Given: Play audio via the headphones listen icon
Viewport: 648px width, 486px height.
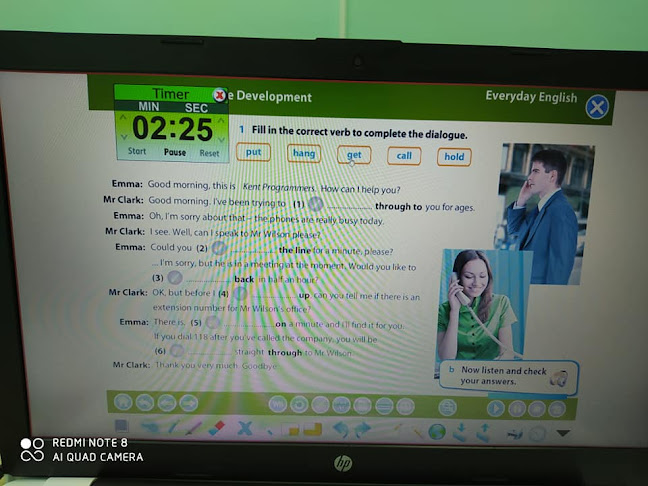Looking at the screenshot, I should (x=558, y=378).
